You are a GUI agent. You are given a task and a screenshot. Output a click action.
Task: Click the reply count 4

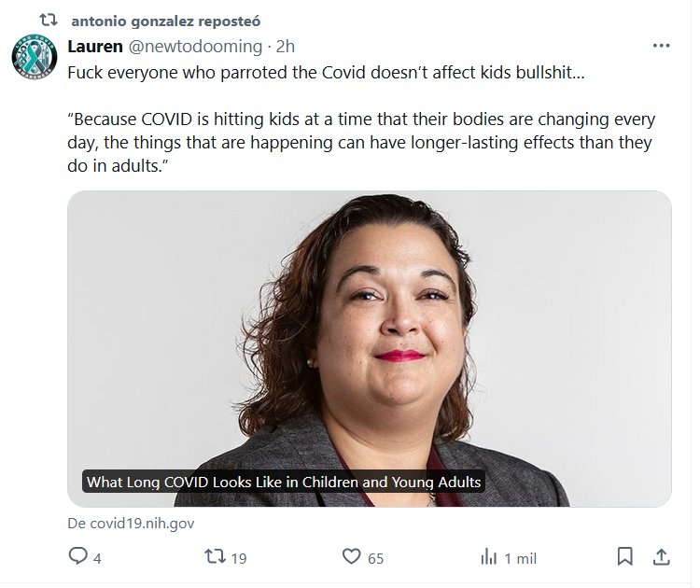(x=97, y=558)
